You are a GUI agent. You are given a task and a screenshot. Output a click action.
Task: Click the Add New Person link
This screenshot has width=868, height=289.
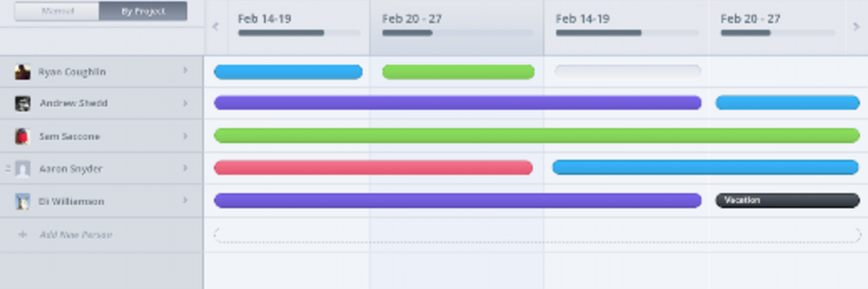coord(75,235)
